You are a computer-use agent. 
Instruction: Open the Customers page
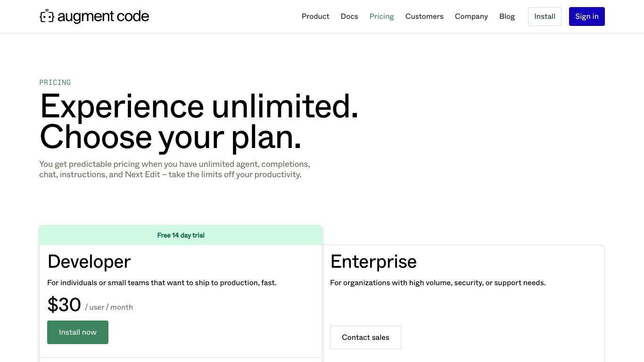point(424,16)
